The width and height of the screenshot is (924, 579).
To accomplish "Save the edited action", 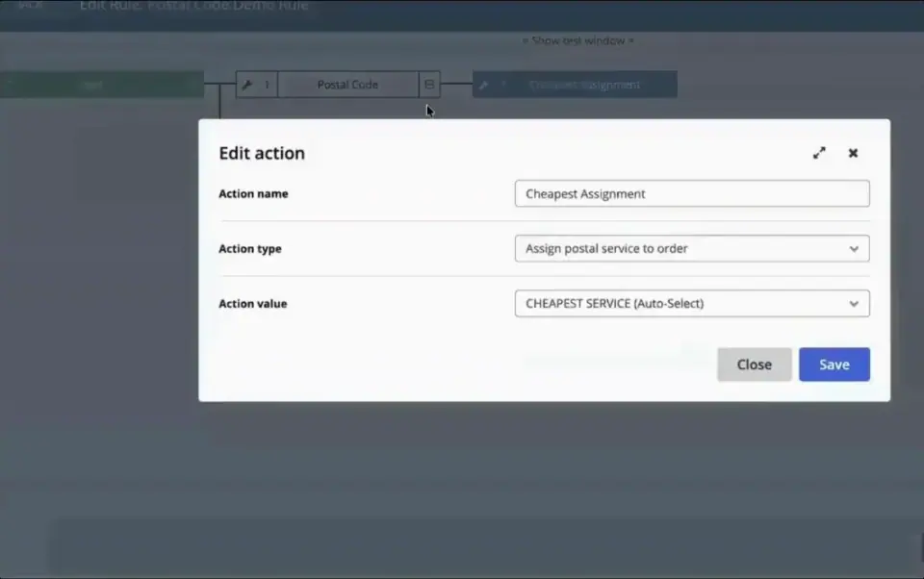I will [834, 365].
